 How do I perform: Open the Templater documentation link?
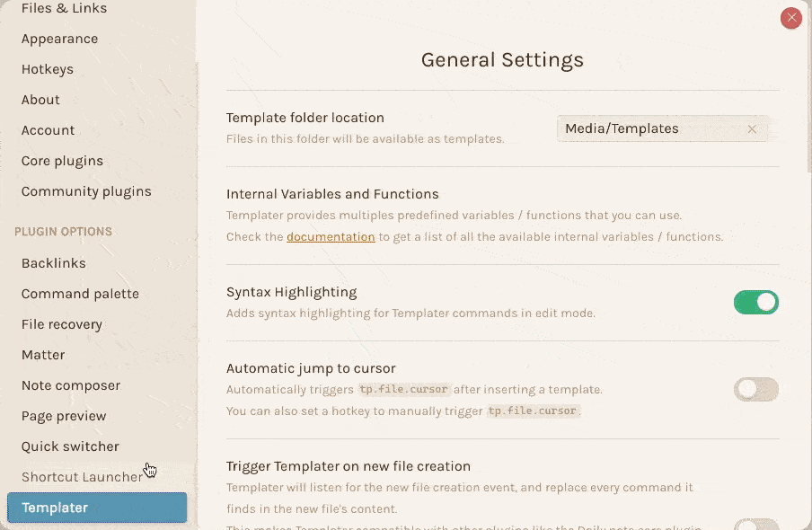331,237
